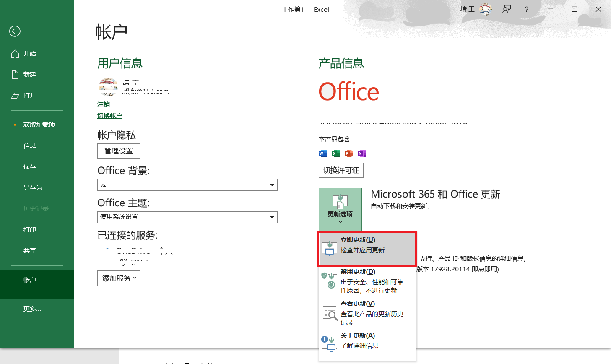611x364 pixels.
Task: Click the 立即更新 download icon
Action: click(x=330, y=248)
